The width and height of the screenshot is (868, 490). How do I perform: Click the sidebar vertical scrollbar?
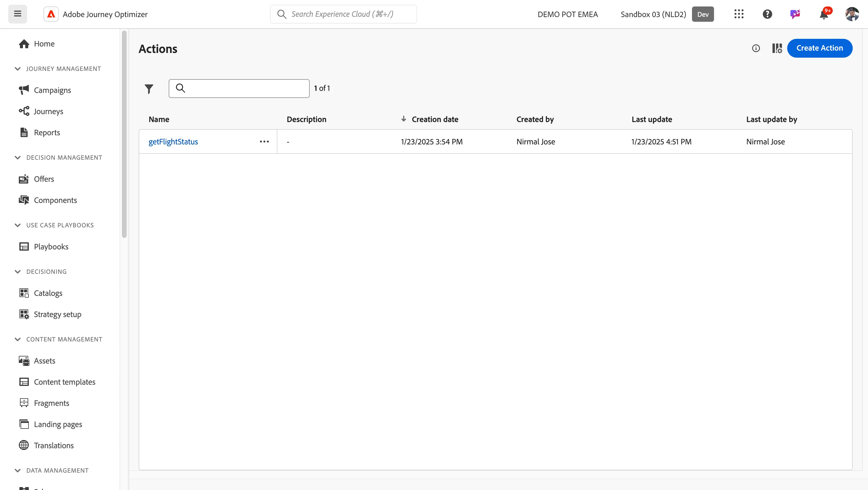coord(124,134)
